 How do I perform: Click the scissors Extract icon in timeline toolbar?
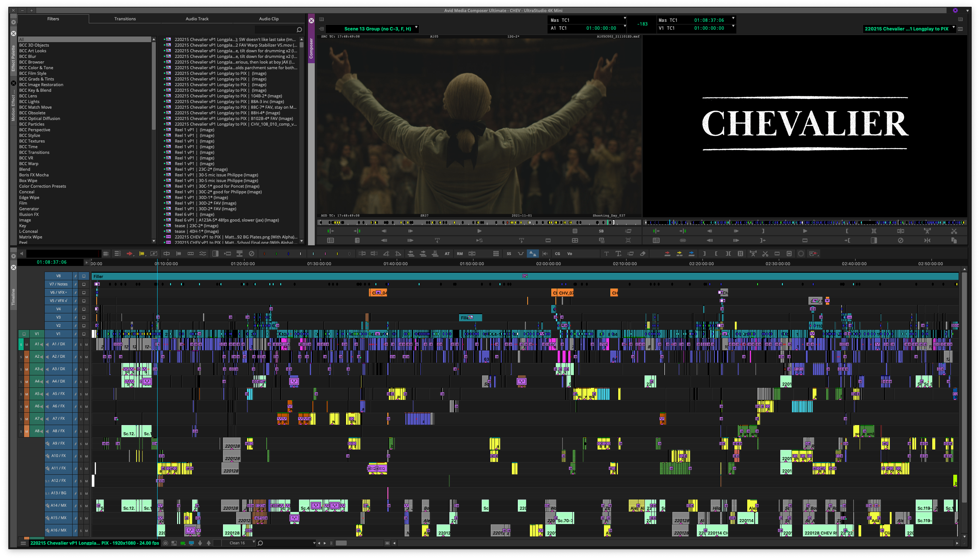click(765, 254)
